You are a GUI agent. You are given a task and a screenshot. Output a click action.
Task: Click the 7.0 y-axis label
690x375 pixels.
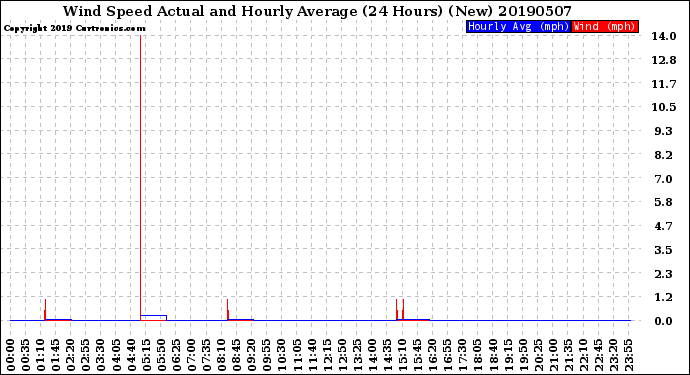[x=664, y=179]
